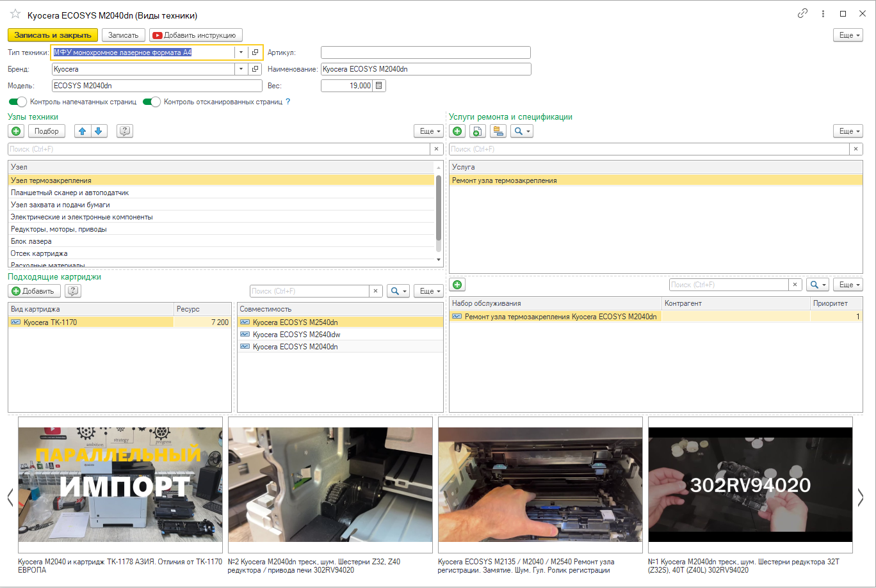Select node Узел захвата и подачи бумаги
The width and height of the screenshot is (876, 588).
click(222, 205)
